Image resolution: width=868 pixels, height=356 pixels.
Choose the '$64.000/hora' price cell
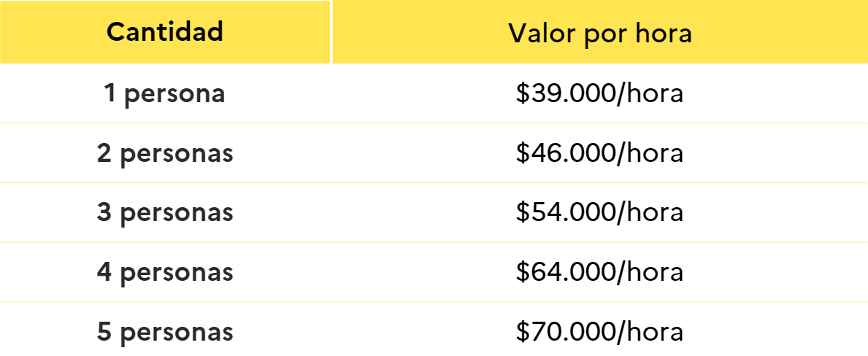coord(599,272)
